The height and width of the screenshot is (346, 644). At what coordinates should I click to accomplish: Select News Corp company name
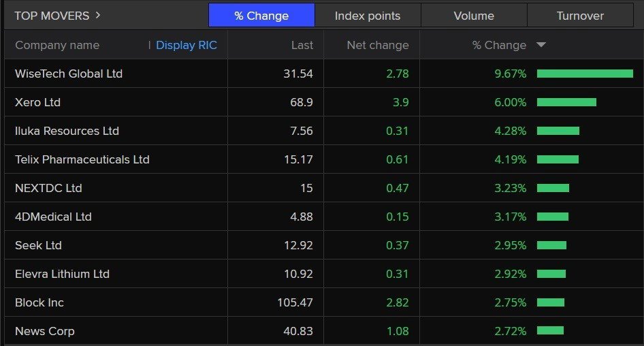(45, 331)
